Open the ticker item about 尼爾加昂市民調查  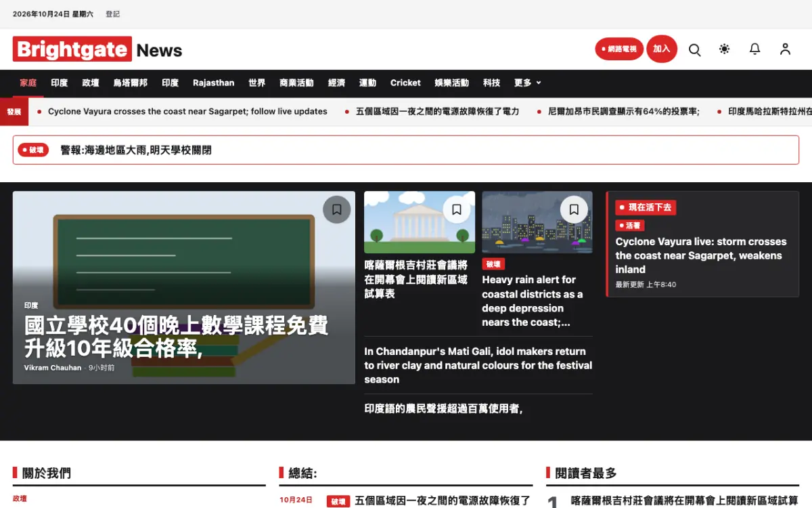[x=624, y=111]
